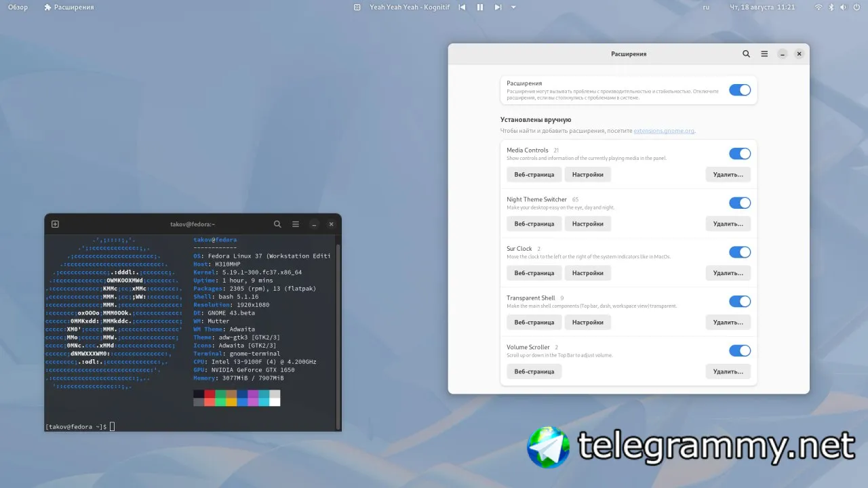This screenshot has width=868, height=488.
Task: Open the terminal hamburger menu
Action: [296, 224]
